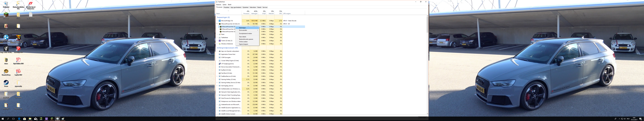Open Twitch from the taskbar
The image size is (644, 121).
[47, 119]
